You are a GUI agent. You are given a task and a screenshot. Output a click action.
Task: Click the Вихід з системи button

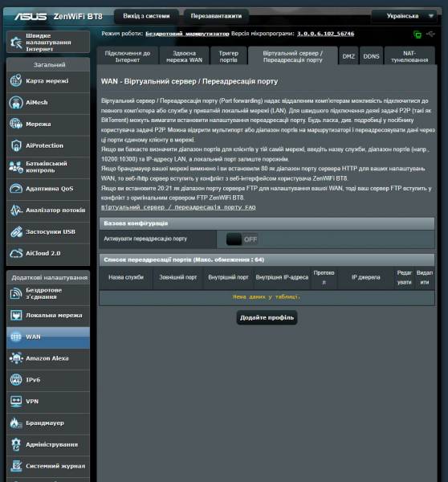[x=146, y=16]
